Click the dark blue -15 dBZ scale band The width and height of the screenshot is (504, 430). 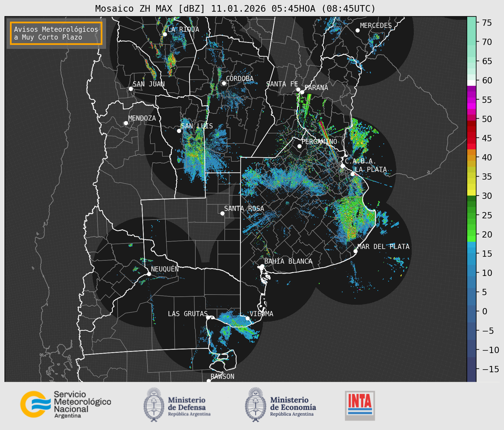(471, 369)
